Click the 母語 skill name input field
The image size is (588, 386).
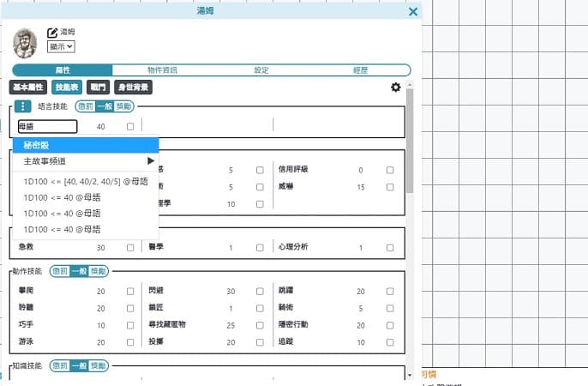point(46,126)
